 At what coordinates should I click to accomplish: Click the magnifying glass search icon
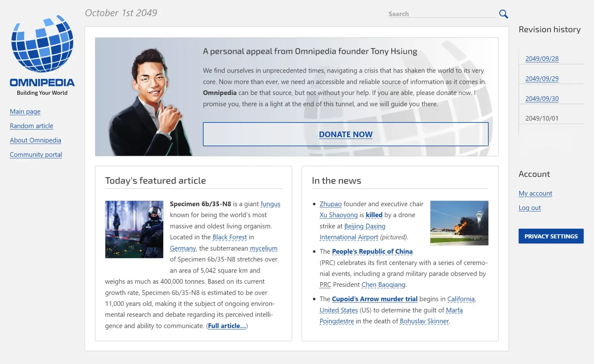503,14
